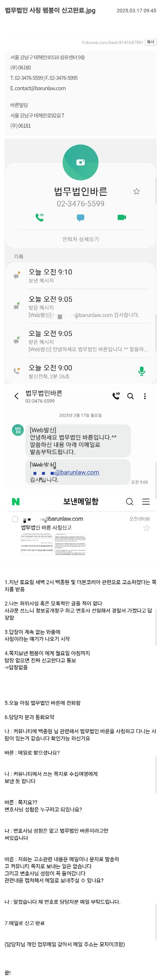The height and width of the screenshot is (980, 161).
Task: Open the first mail attachment thumbnail
Action: 37,544
